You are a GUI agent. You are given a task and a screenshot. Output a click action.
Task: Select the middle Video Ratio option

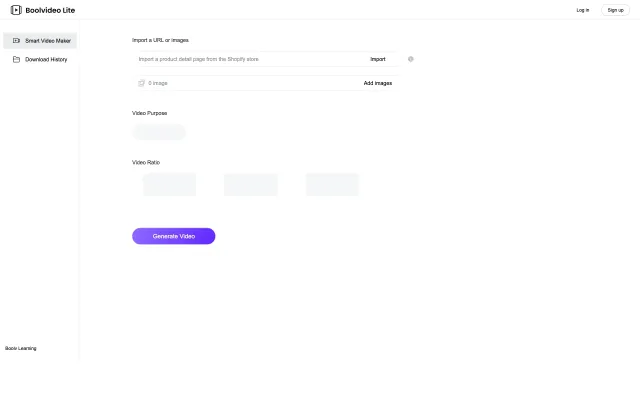(x=250, y=184)
